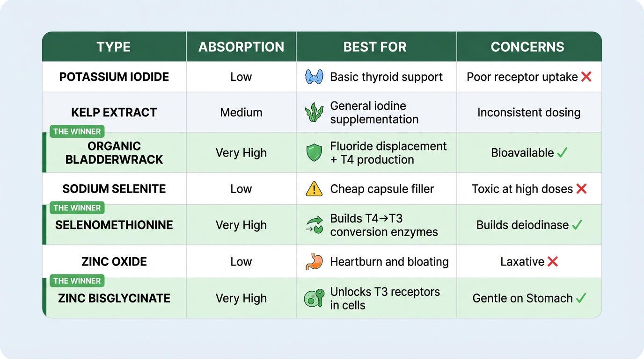This screenshot has width=644, height=359.
Task: Click The Winner badge above Selenomethionine
Action: point(77,208)
